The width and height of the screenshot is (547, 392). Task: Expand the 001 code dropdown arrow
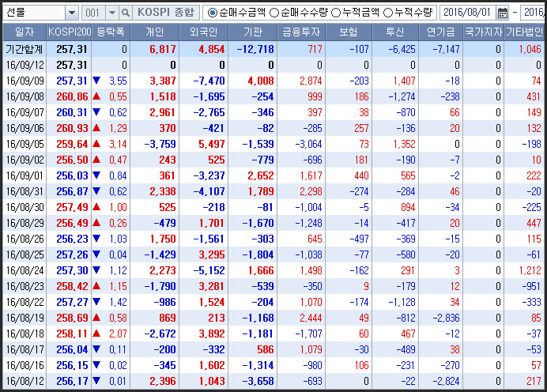coord(112,13)
